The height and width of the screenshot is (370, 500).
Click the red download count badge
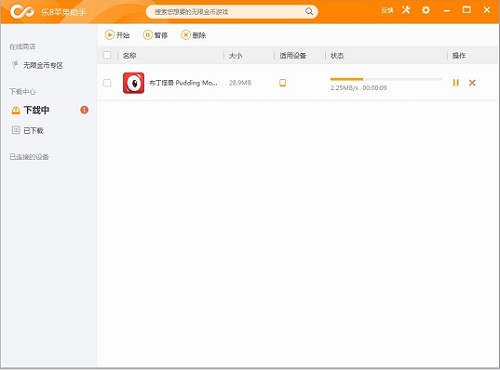[84, 110]
